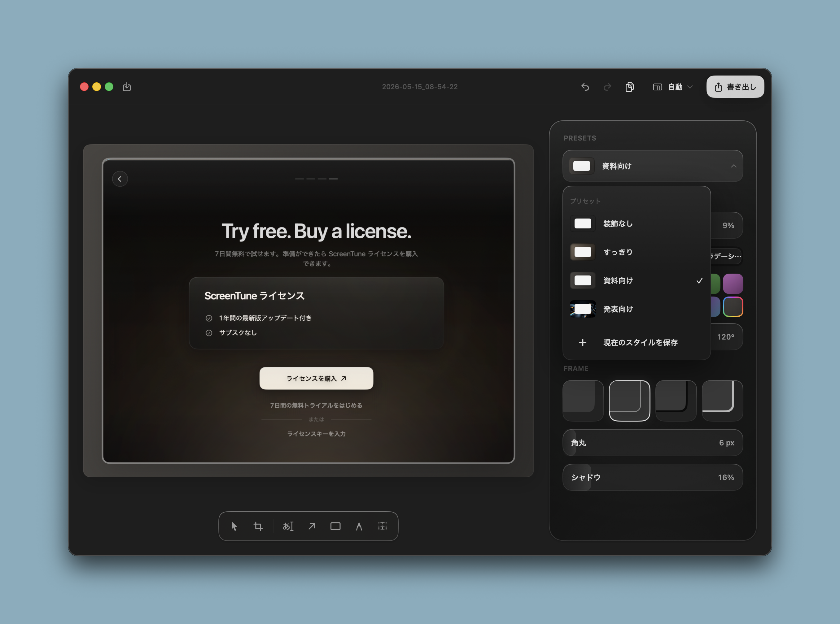Choose the 発表向け preset
Image resolution: width=840 pixels, height=624 pixels.
pos(636,309)
